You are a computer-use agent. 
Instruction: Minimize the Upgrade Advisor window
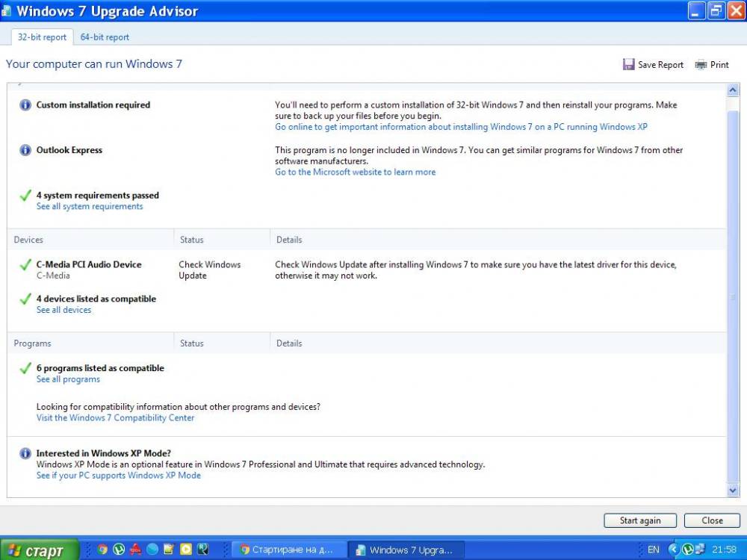pyautogui.click(x=696, y=11)
